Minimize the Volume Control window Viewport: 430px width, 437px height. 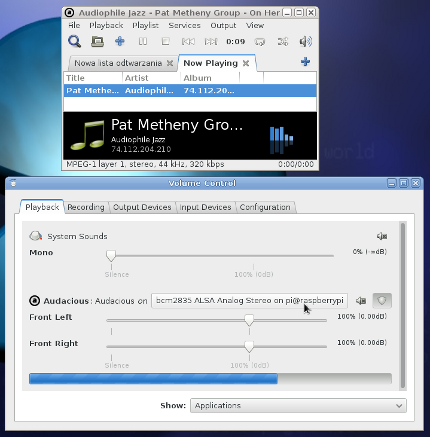pos(392,183)
